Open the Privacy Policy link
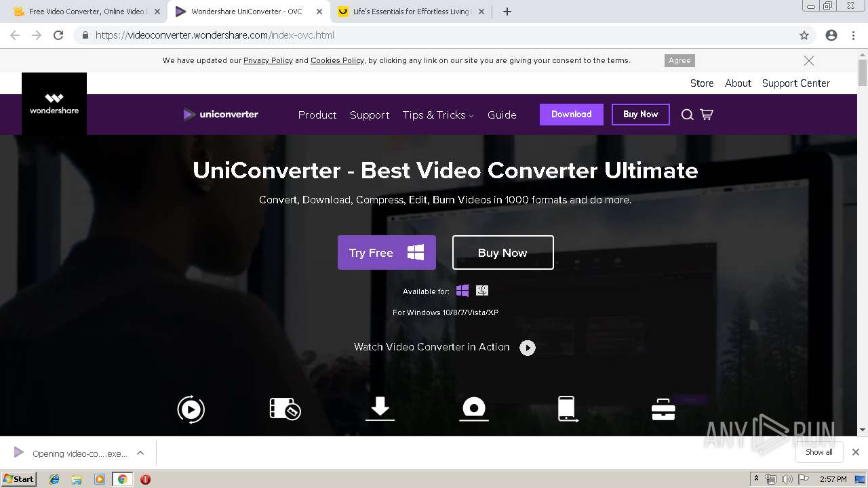This screenshot has width=868, height=488. pos(268,60)
